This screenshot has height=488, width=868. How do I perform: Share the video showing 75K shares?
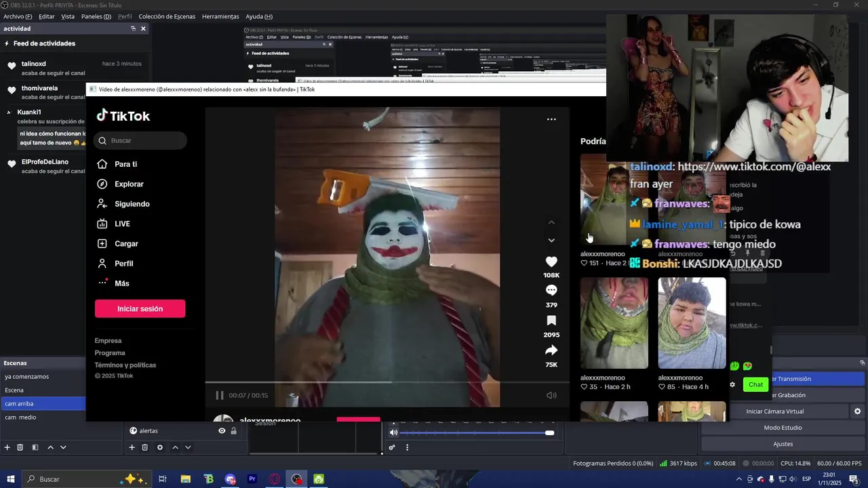[x=551, y=350]
